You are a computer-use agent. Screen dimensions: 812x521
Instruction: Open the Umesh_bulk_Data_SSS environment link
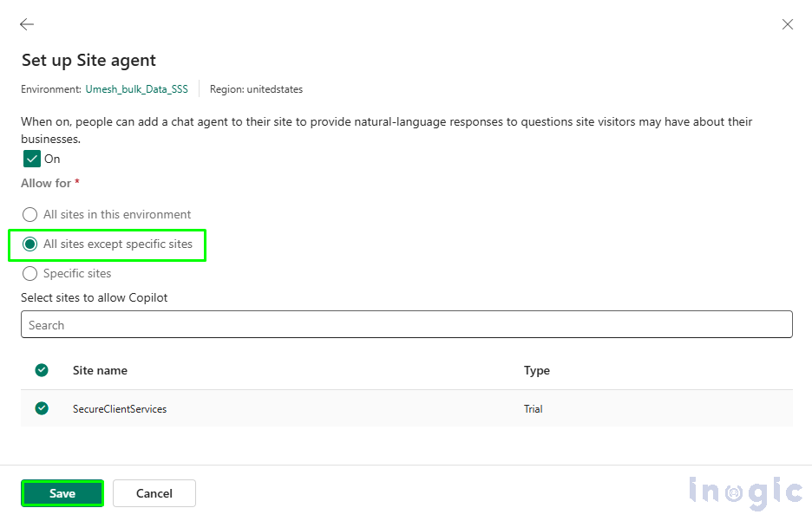coord(137,89)
